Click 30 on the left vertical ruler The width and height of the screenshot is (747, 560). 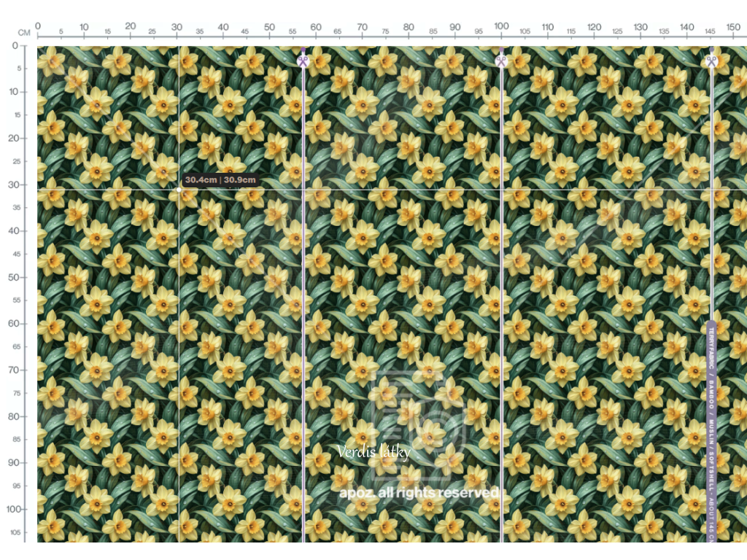pos(13,184)
